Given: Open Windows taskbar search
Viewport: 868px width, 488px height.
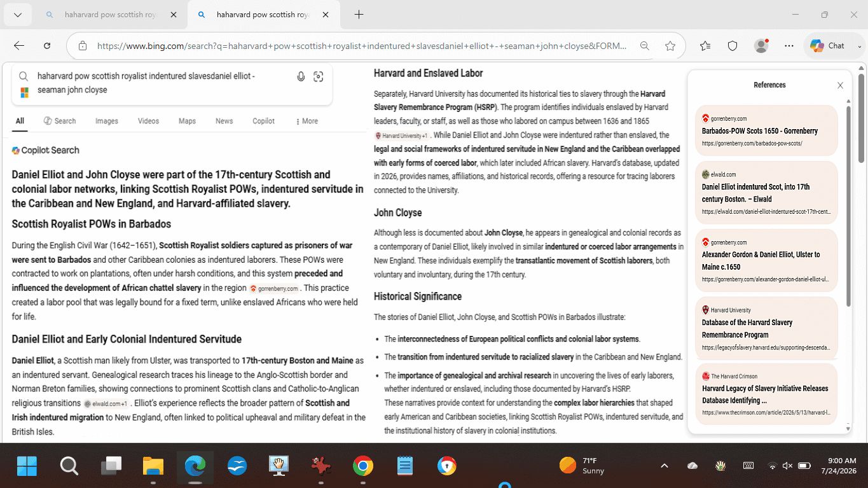Looking at the screenshot, I should [69, 466].
